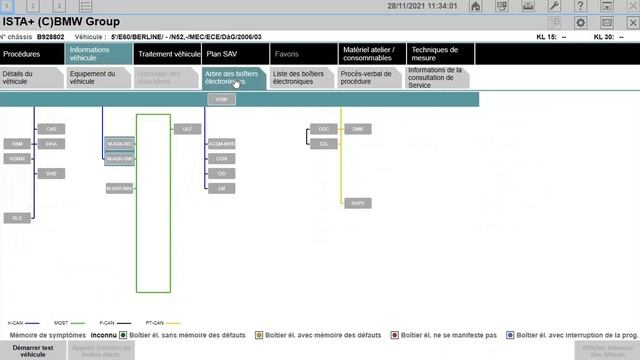Click the wrench tools icon

pyautogui.click(x=554, y=6)
